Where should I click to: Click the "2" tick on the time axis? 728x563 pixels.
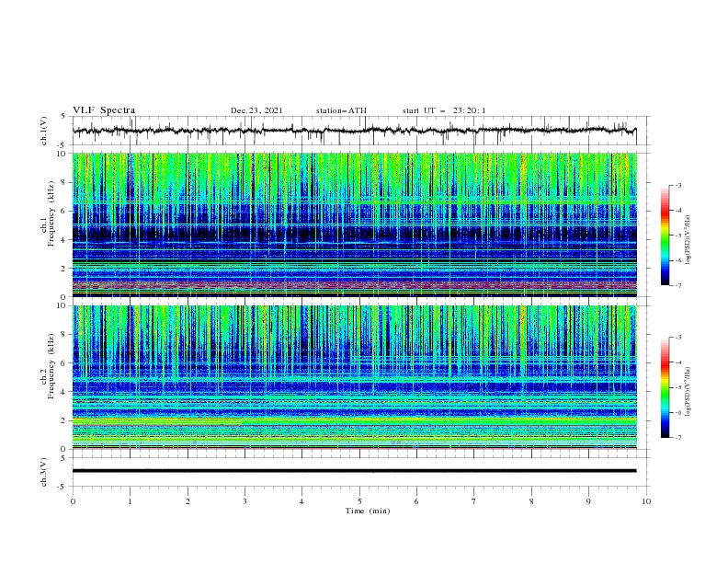[x=188, y=501]
